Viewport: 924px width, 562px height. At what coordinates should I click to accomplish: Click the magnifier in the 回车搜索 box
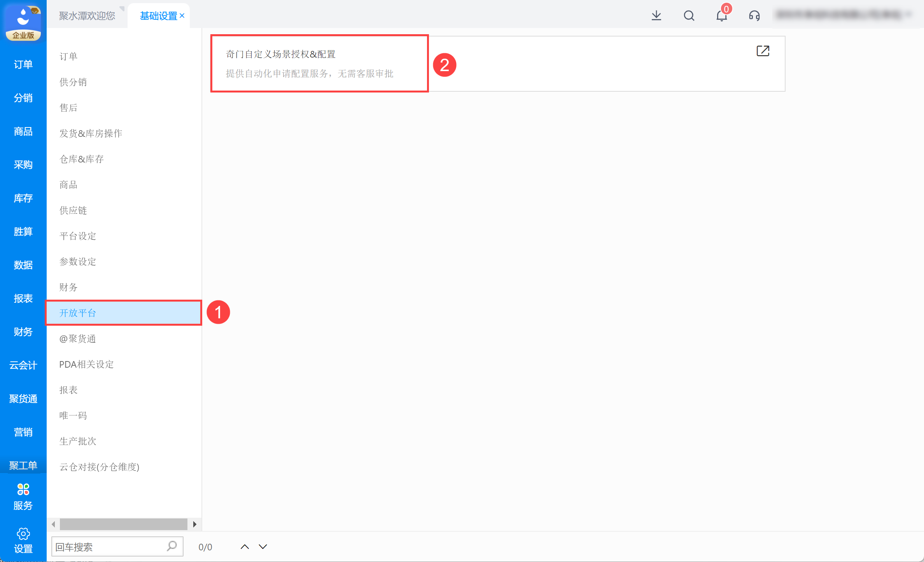(x=171, y=546)
